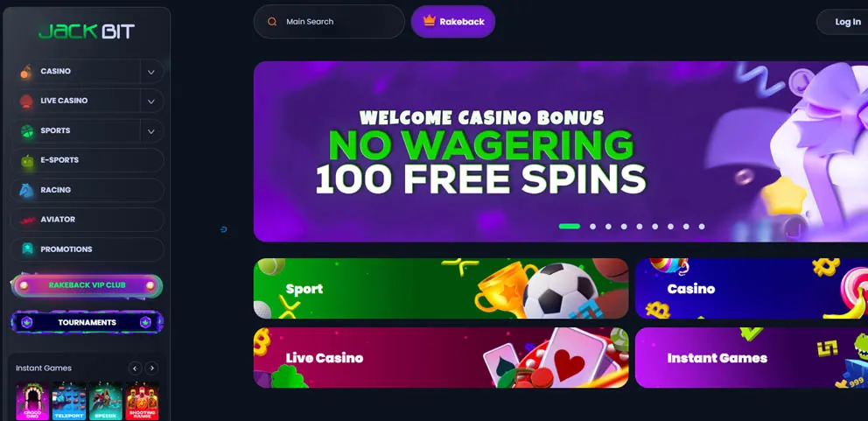This screenshot has width=868, height=421.
Task: Show previous Instant Games with left arrow
Action: click(135, 368)
